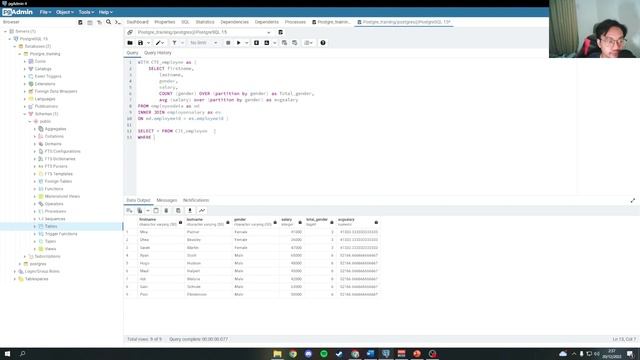This screenshot has height=360, width=640.
Task: Click the firstname column header
Action: (160, 222)
